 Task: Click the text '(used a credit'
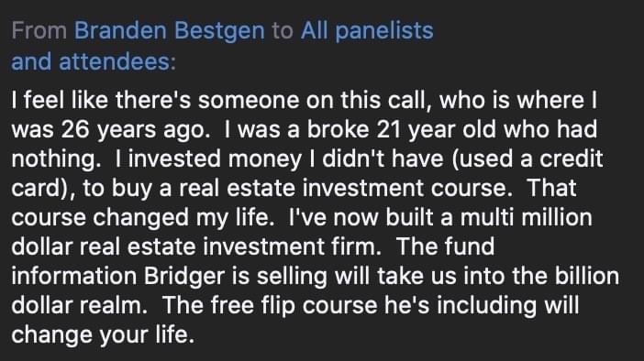pyautogui.click(x=527, y=159)
